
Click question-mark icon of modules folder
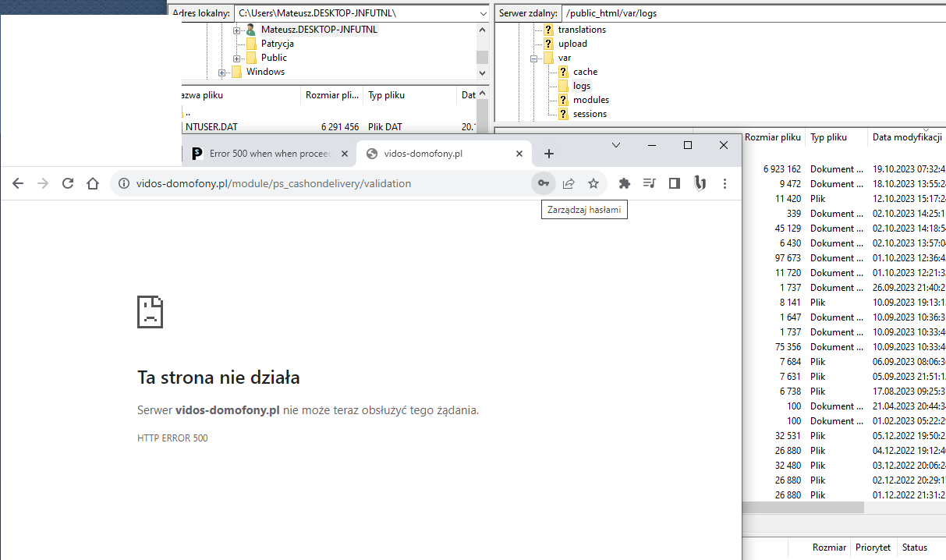[x=564, y=100]
